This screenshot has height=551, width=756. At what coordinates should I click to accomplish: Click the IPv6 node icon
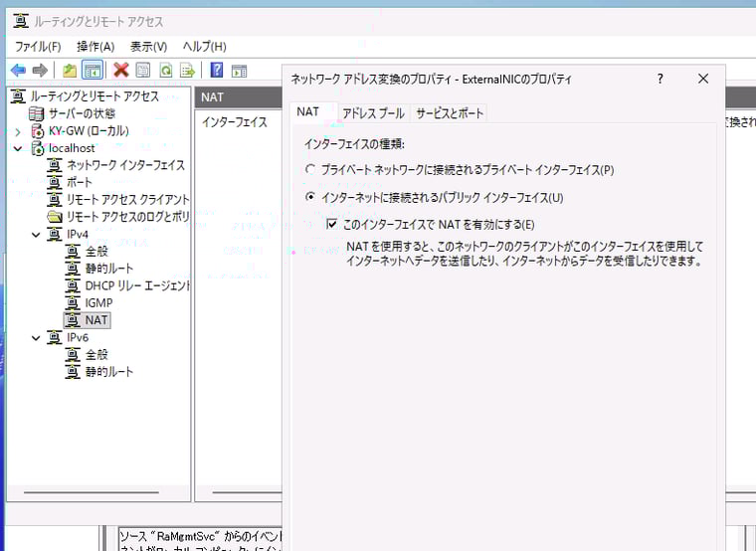pos(55,337)
